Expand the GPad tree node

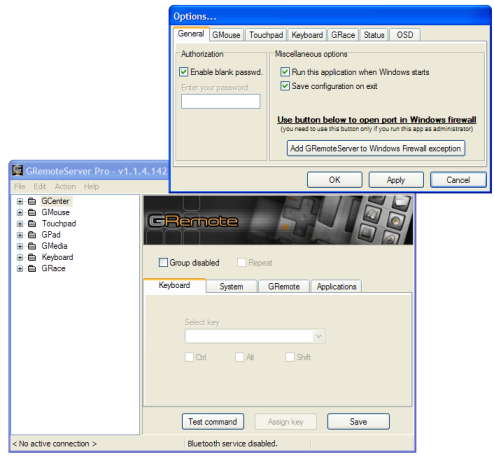pyautogui.click(x=20, y=235)
